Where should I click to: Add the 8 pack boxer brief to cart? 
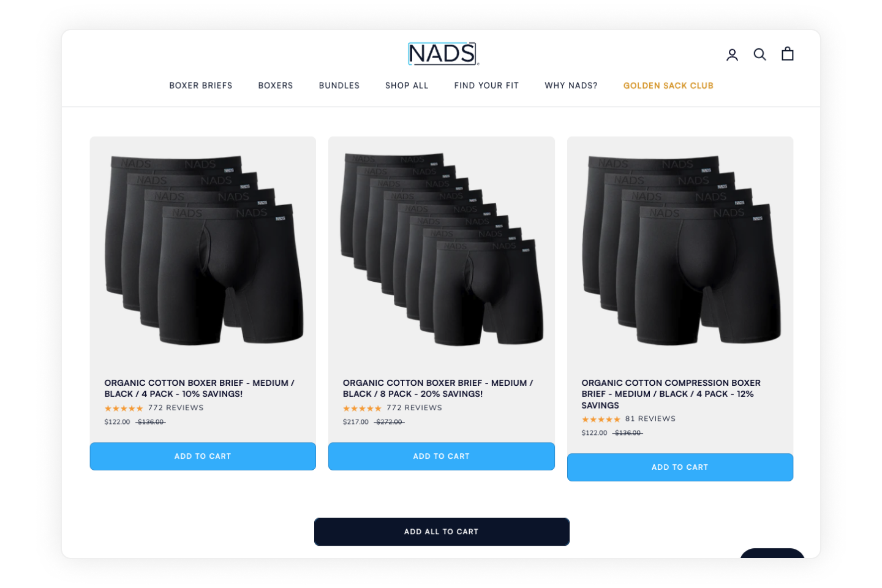(x=442, y=456)
